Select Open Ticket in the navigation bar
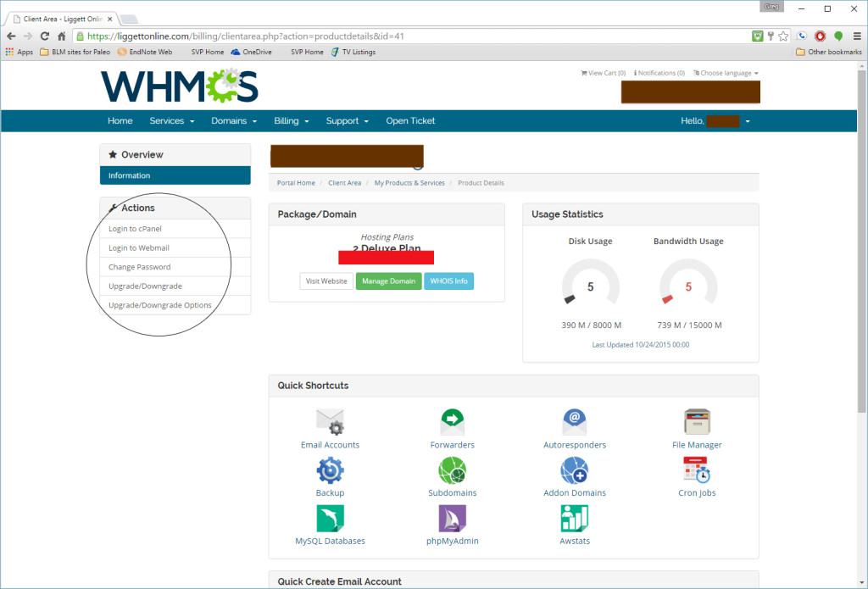Image resolution: width=868 pixels, height=589 pixels. click(x=410, y=120)
